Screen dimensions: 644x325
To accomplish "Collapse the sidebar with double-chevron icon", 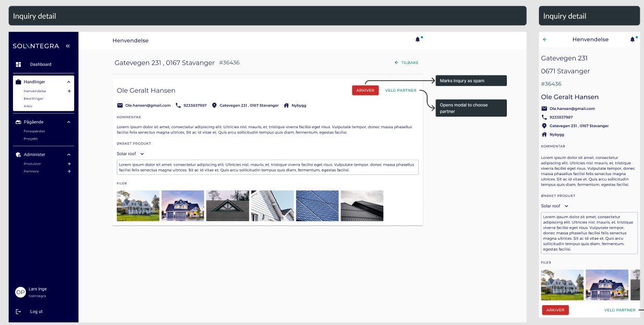I will [x=68, y=46].
